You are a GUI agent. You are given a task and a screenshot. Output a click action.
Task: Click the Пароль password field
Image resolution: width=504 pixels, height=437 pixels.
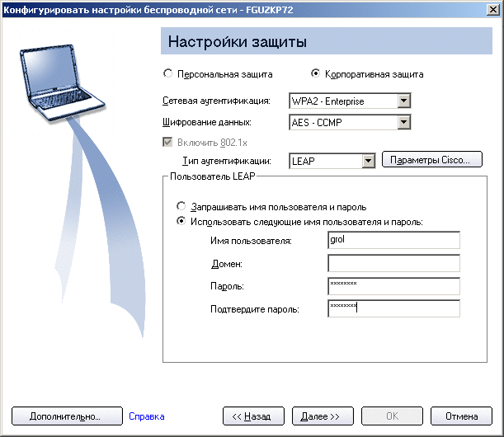[x=393, y=285]
